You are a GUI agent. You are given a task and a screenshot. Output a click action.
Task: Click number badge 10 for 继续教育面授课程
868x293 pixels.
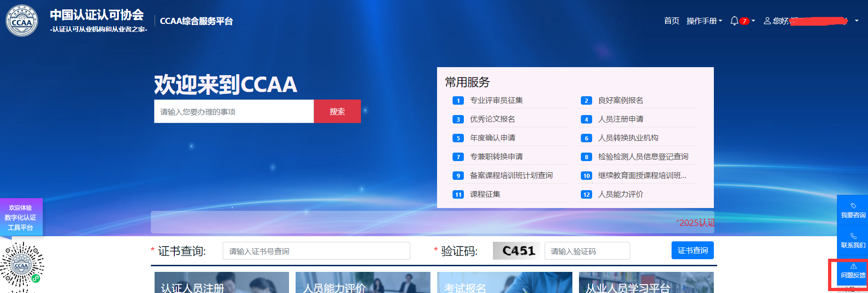[x=586, y=176]
